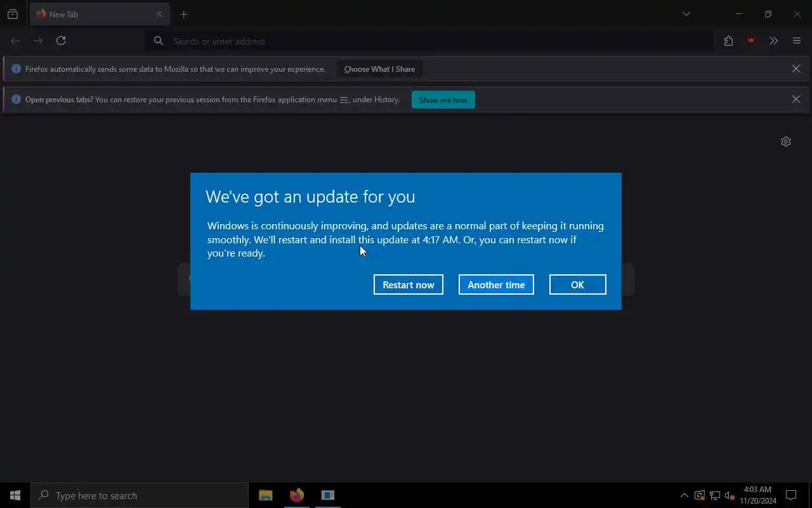Click OK in the update dialog
Image resolution: width=812 pixels, height=508 pixels.
577,284
